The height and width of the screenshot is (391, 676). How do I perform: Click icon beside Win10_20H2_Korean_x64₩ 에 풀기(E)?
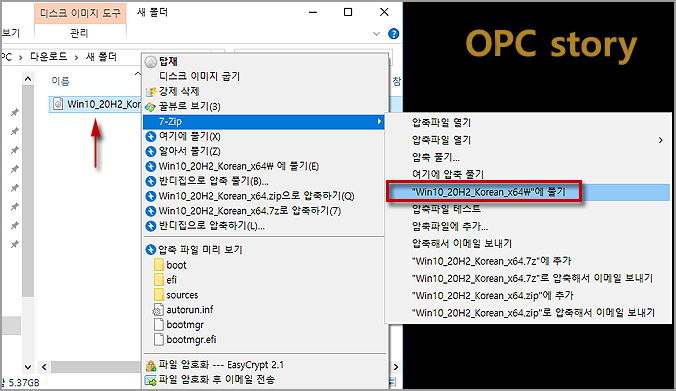pyautogui.click(x=150, y=166)
